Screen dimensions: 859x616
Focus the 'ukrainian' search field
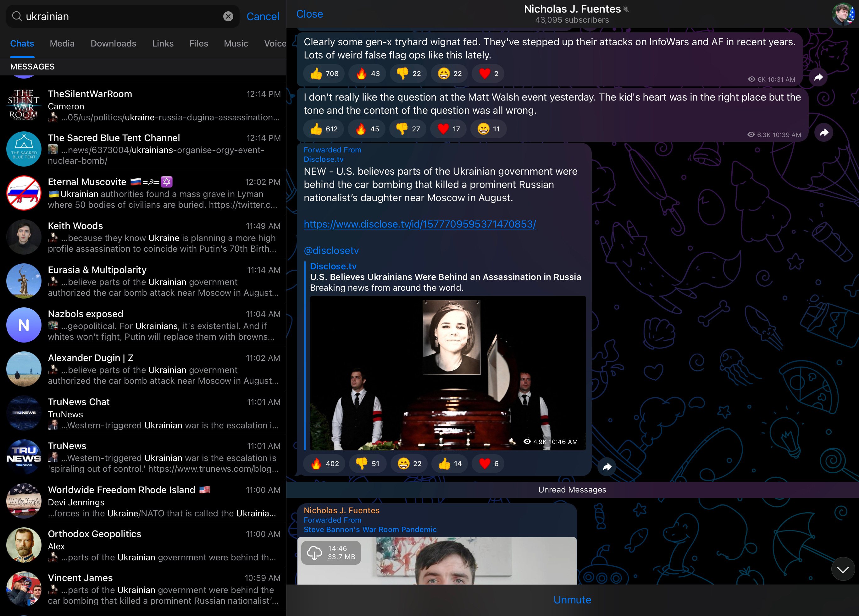pyautogui.click(x=123, y=16)
